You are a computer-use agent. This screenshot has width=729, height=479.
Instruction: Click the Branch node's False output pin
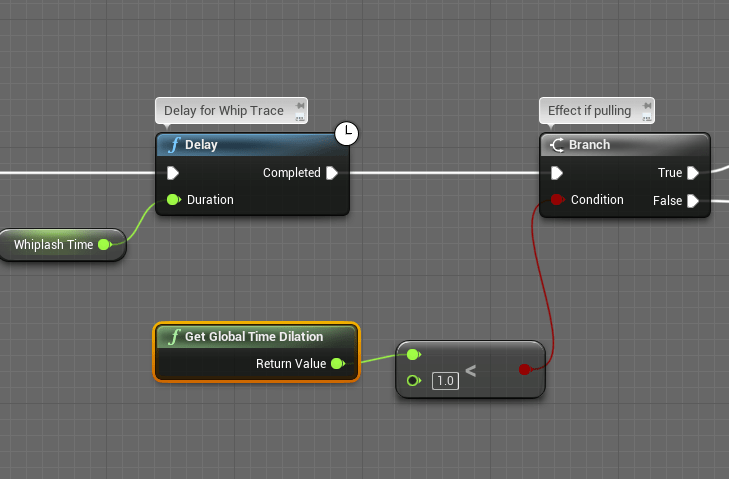click(692, 201)
